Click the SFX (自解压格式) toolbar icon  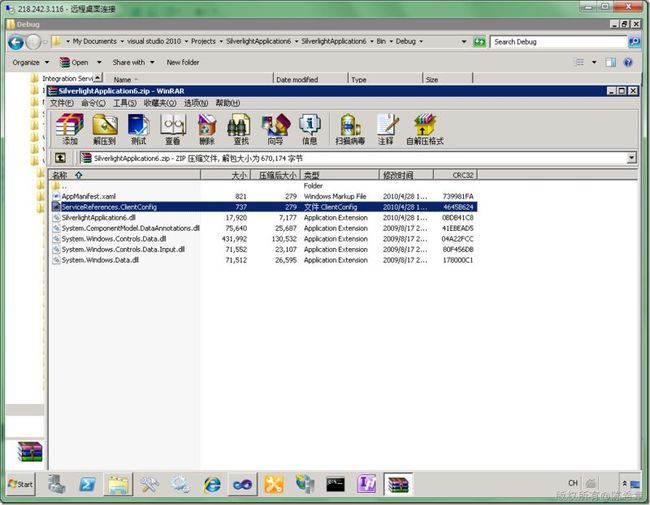[425, 129]
